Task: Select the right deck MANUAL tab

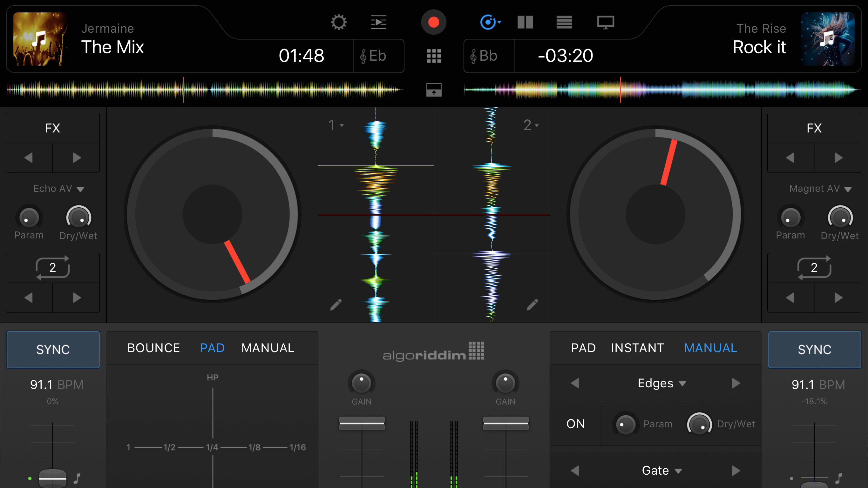Action: tap(711, 348)
